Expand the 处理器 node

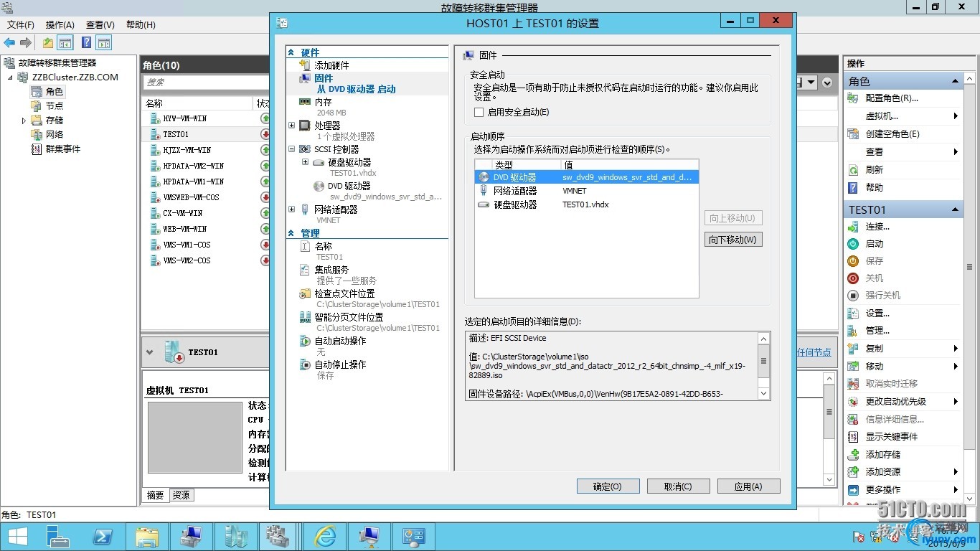click(292, 126)
